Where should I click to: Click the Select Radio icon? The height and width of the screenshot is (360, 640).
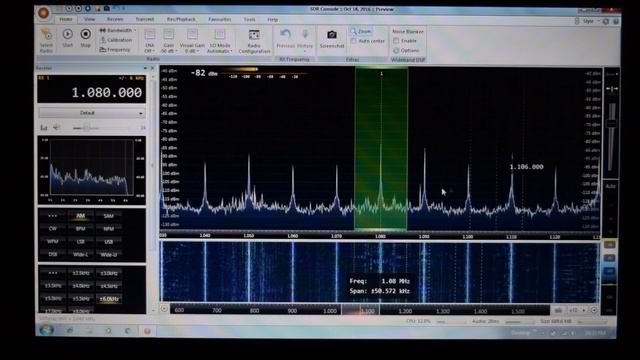46,40
